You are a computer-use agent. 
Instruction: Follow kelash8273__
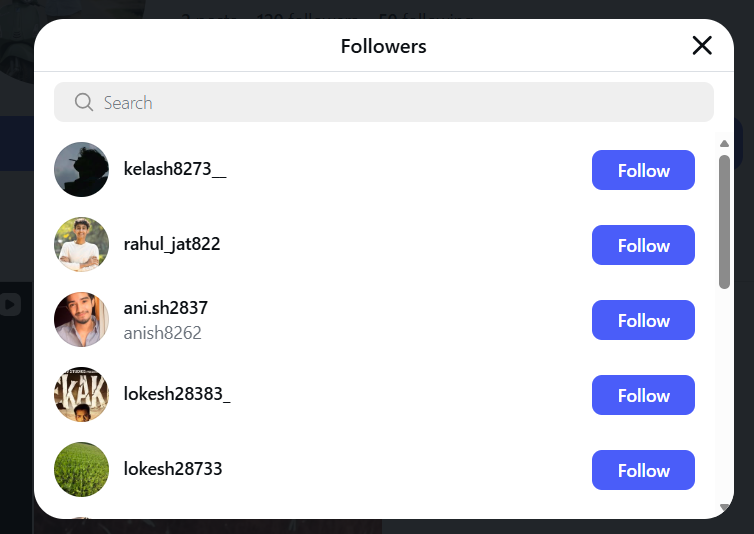(643, 170)
